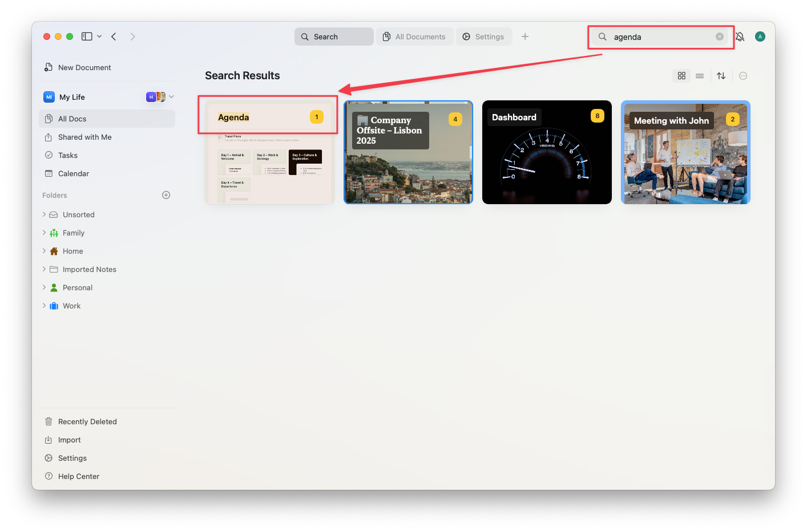807x532 pixels.
Task: Click the agenda search field
Action: [660, 36]
